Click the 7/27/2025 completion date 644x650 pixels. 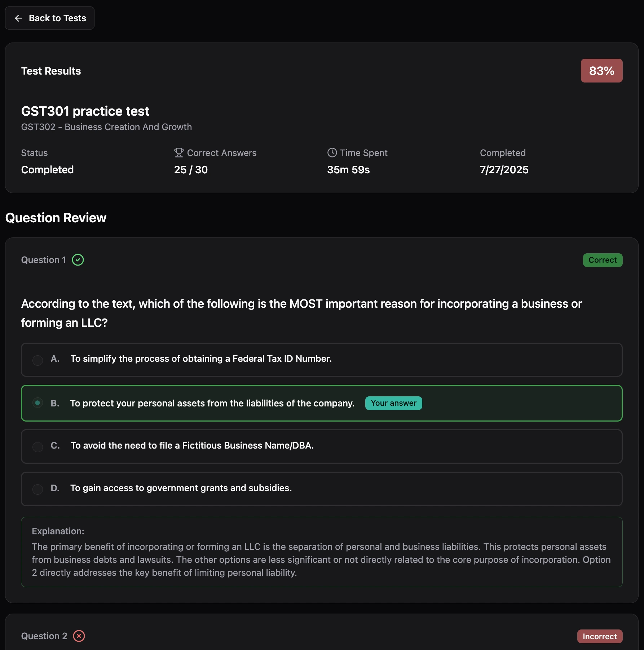(x=504, y=170)
